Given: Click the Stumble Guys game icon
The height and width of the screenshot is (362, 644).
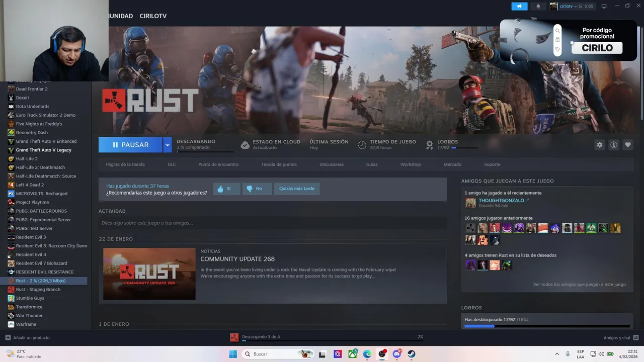Looking at the screenshot, I should click(x=11, y=298).
